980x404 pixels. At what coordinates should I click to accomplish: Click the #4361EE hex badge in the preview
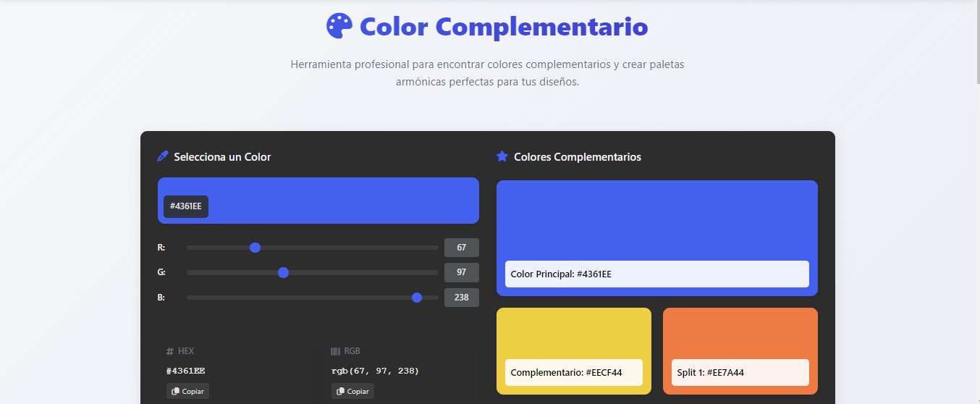point(186,206)
